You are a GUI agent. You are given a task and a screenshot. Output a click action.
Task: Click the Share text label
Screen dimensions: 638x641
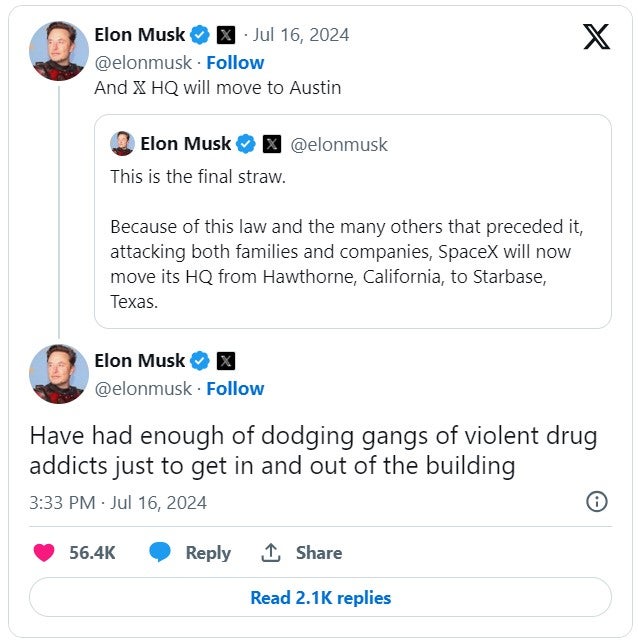[x=319, y=553]
